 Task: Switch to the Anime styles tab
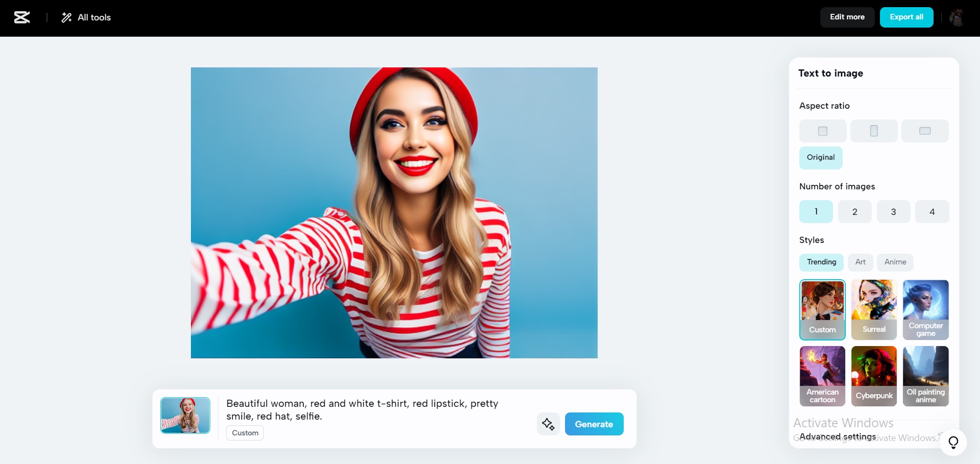pyautogui.click(x=895, y=262)
